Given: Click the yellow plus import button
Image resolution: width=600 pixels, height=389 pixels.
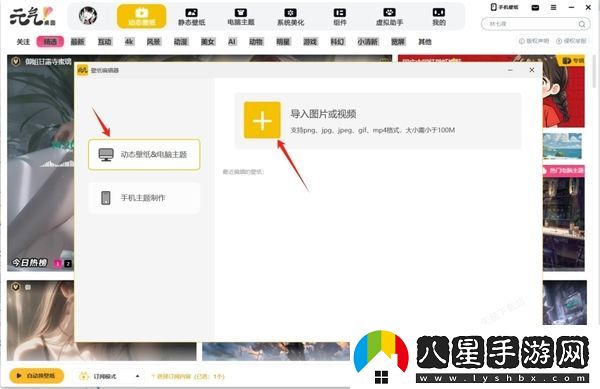Looking at the screenshot, I should pyautogui.click(x=262, y=120).
